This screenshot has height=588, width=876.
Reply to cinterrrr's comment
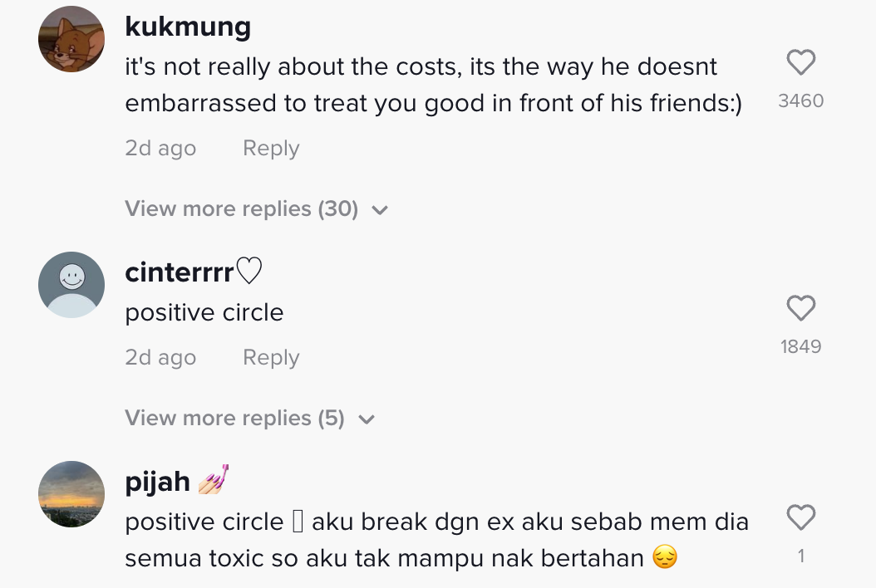click(271, 358)
